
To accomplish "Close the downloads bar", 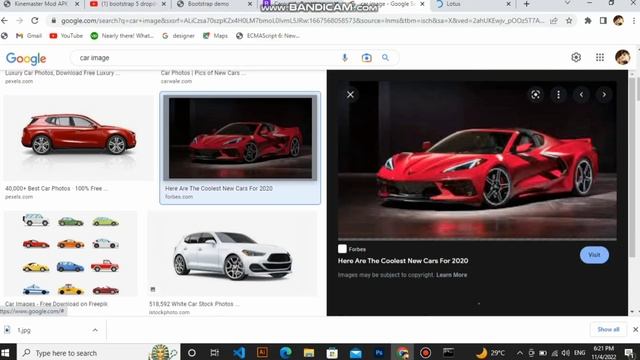I will tap(635, 329).
